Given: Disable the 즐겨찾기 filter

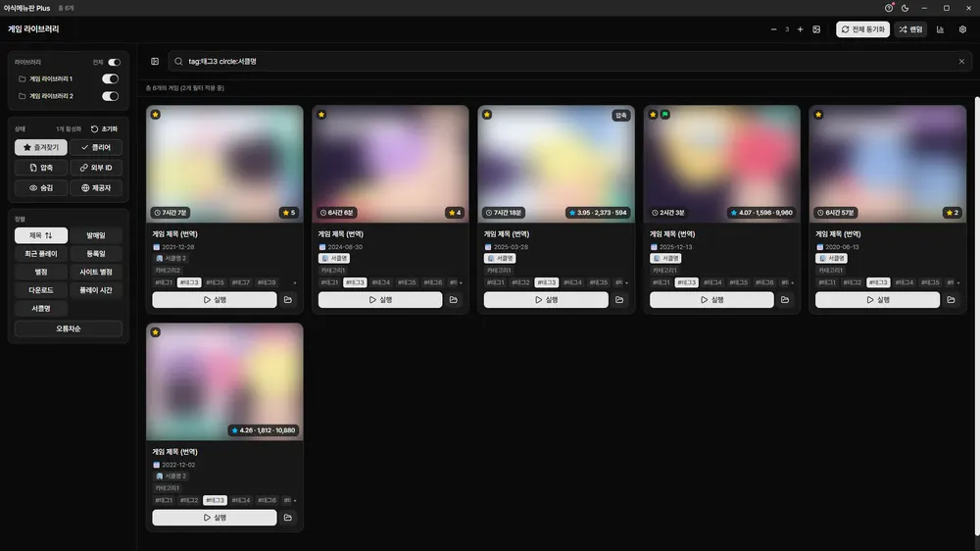Looking at the screenshot, I should tap(40, 148).
